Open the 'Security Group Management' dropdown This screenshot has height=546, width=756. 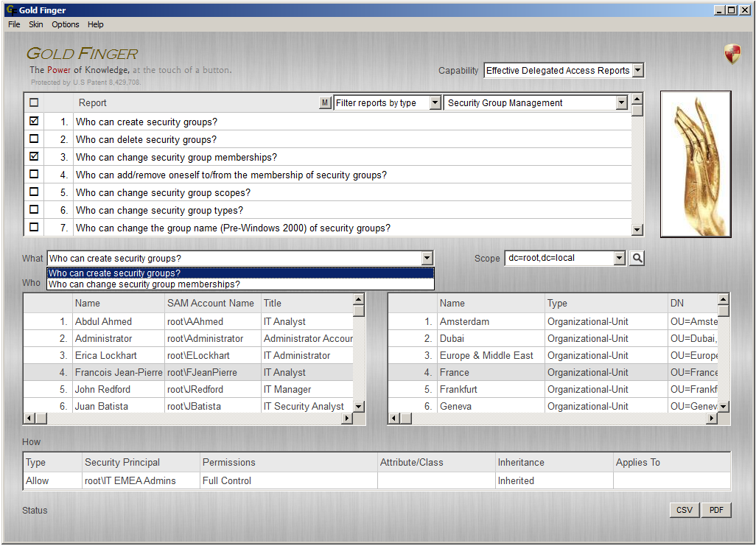621,102
